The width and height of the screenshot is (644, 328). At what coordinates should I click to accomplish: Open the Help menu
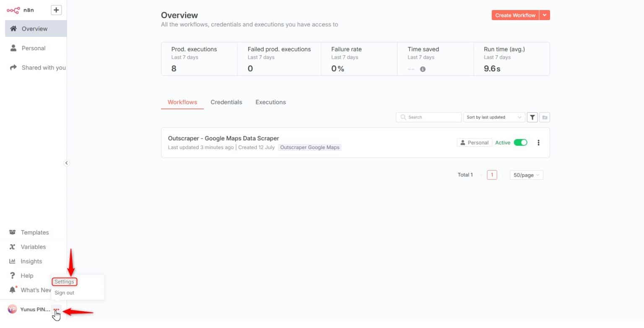[27, 275]
